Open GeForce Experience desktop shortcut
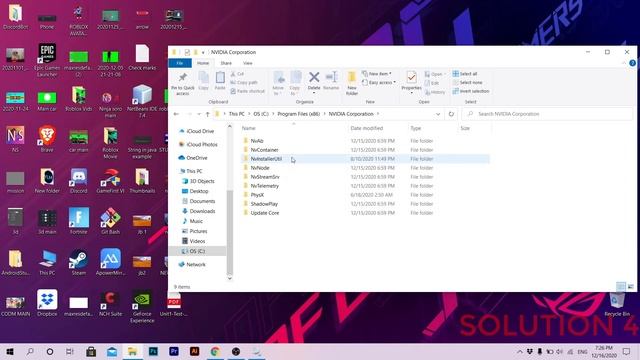 [x=142, y=307]
